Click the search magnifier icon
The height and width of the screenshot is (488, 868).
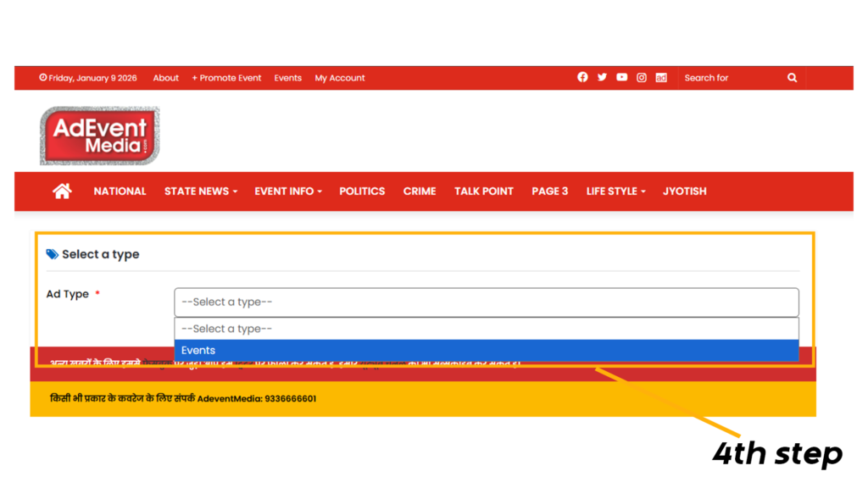pos(792,77)
